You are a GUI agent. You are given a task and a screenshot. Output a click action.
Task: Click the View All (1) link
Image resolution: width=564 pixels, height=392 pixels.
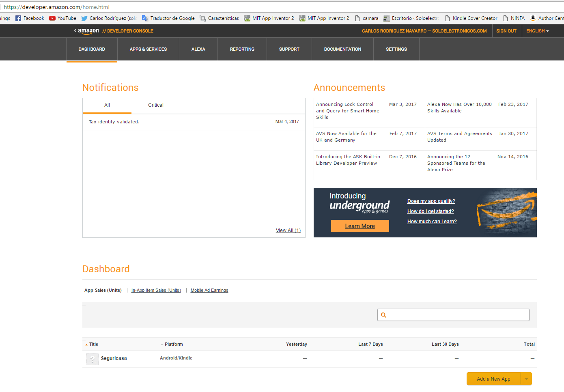[288, 230]
